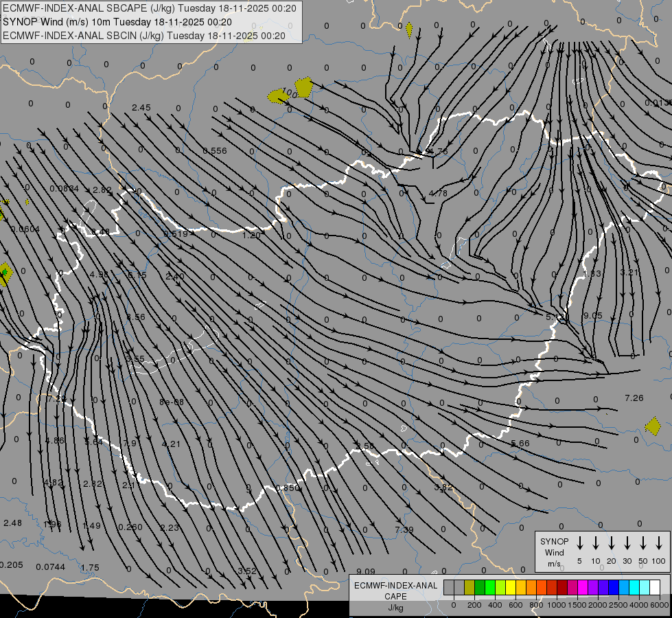Screen dimensions: 672x618
Task: Click the SBCAPE header line at top
Action: click(x=150, y=8)
